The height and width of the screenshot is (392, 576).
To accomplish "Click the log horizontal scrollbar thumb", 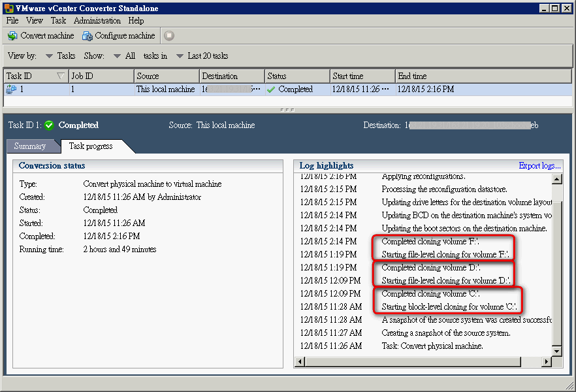I will 413,362.
